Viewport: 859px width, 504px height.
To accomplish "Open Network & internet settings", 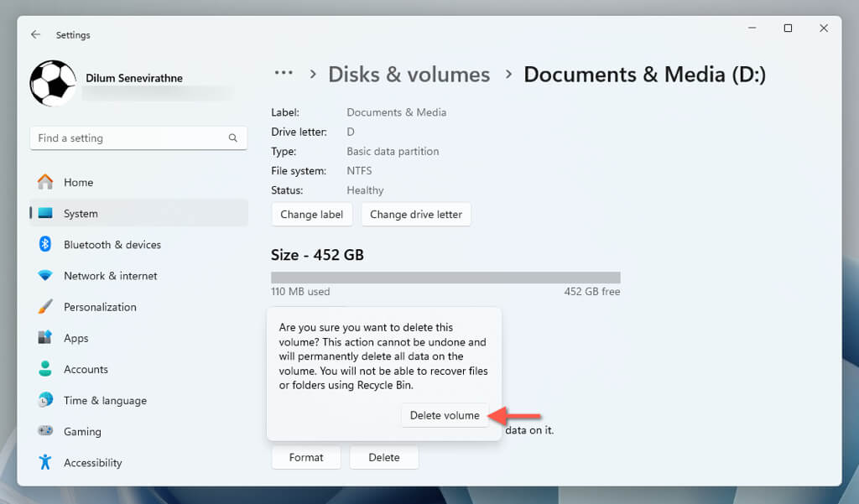I will [x=110, y=276].
